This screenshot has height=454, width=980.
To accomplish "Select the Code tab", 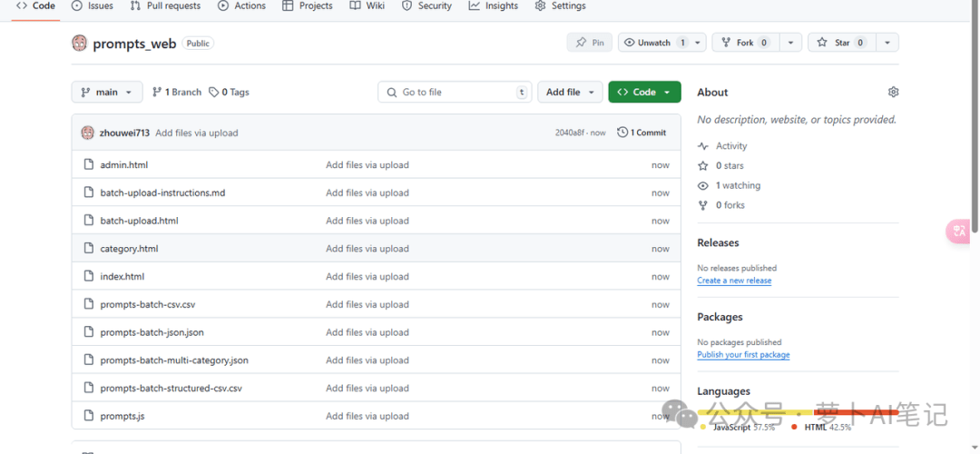I will tap(35, 6).
